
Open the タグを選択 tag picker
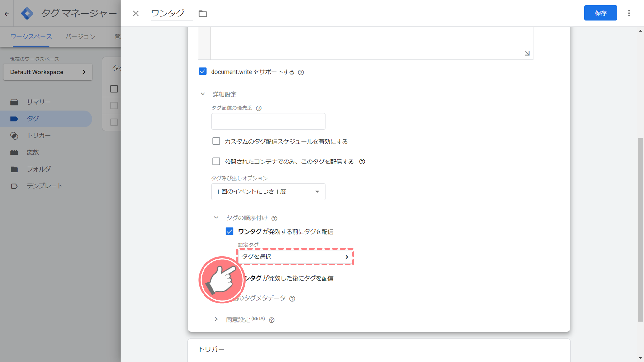coord(295,256)
